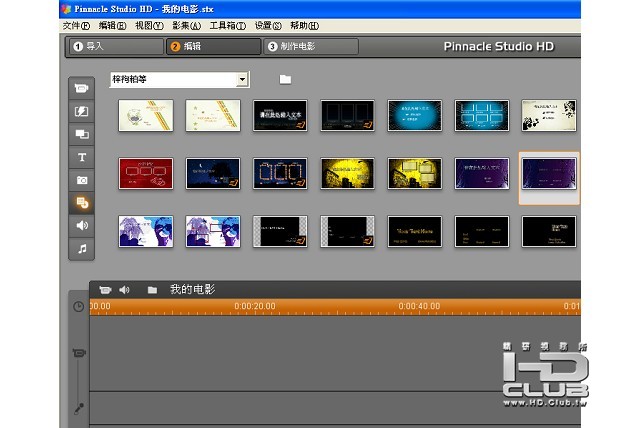Switch to step 3 制作电影 tab
The width and height of the screenshot is (640, 428).
311,47
